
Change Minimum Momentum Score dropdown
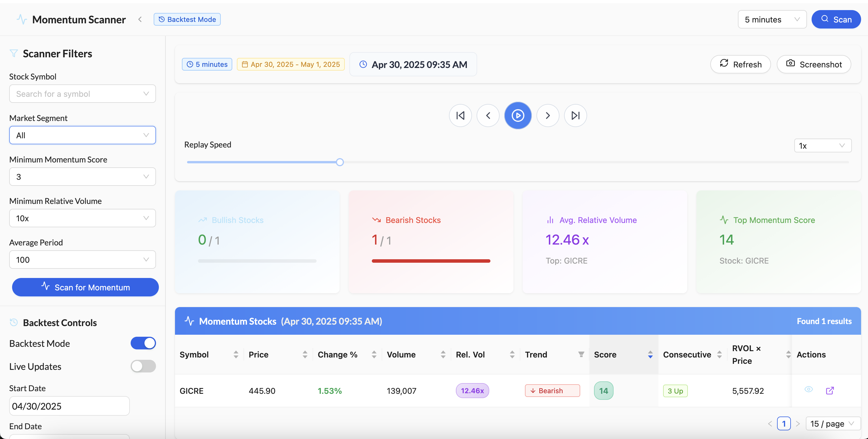point(83,177)
